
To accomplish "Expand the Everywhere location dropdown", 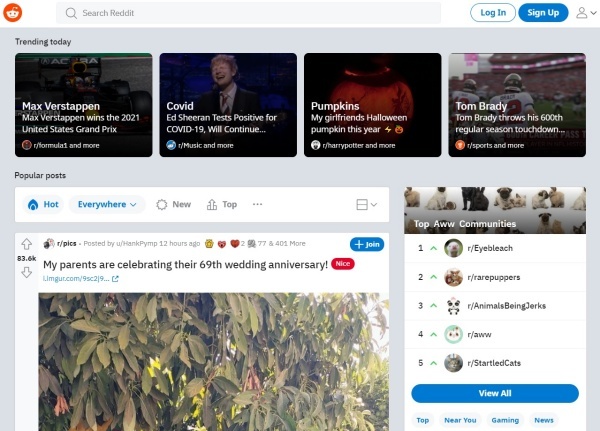I will click(x=107, y=204).
